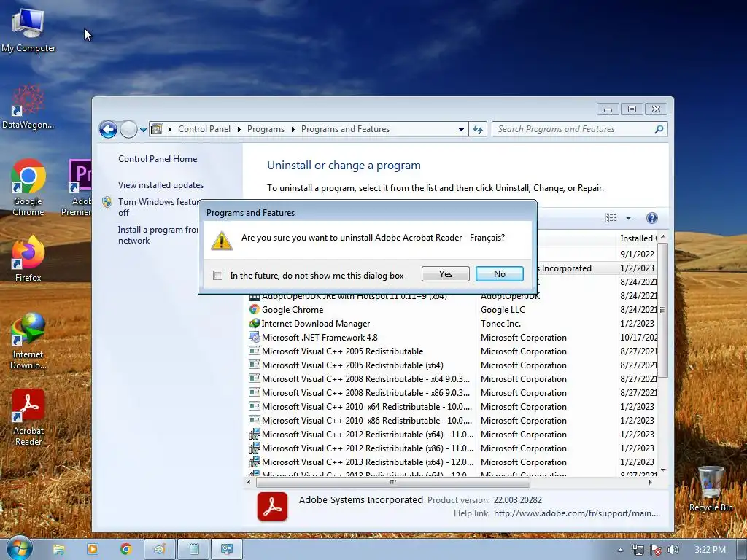Open the adobe.com help link
Image resolution: width=747 pixels, height=560 pixels.
pos(576,513)
